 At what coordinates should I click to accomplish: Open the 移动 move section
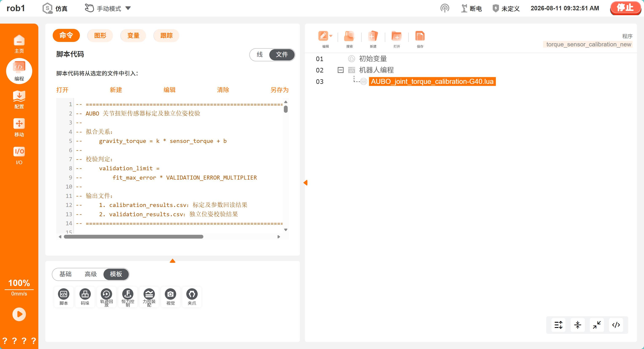click(x=19, y=128)
